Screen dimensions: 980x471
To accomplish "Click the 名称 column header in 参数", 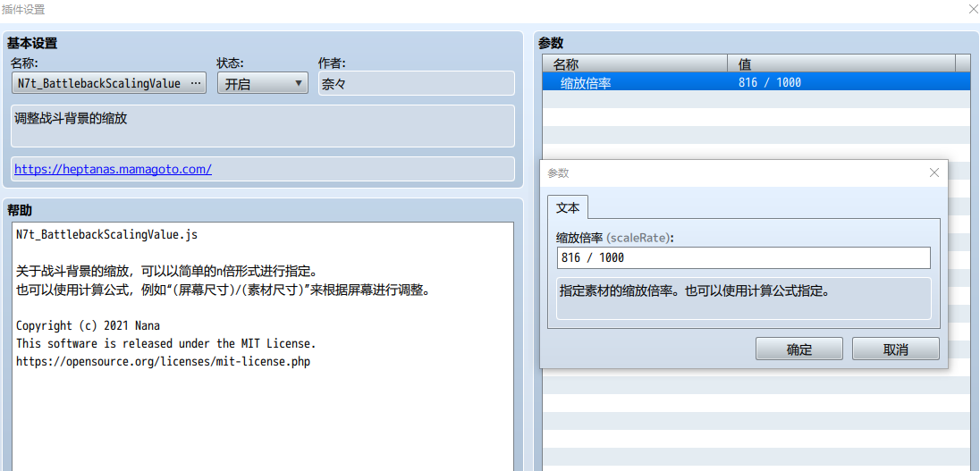I will (x=635, y=63).
